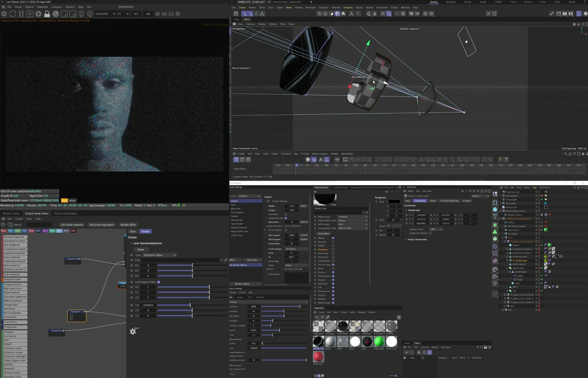
Task: Open Materials menu in Live Viewer
Action: pyautogui.click(x=42, y=7)
